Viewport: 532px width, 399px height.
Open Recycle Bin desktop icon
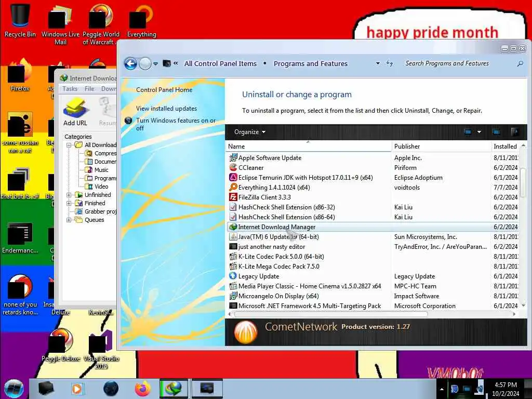click(x=20, y=20)
